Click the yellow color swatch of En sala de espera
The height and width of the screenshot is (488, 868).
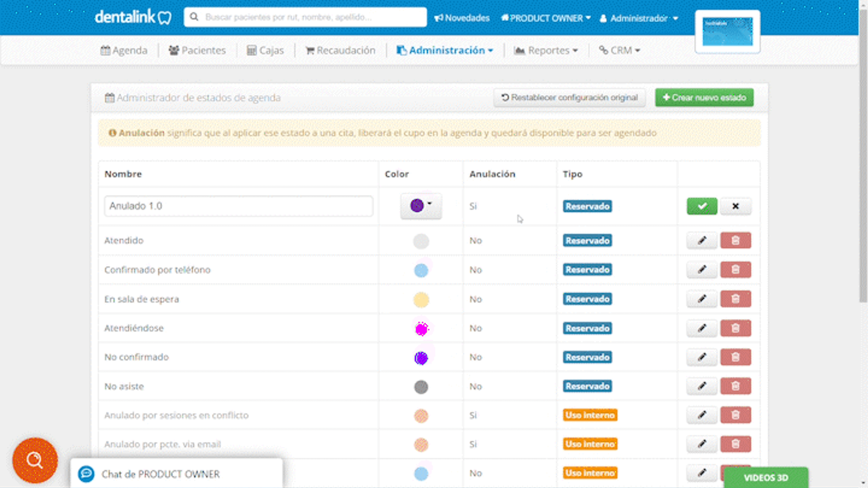[421, 300]
